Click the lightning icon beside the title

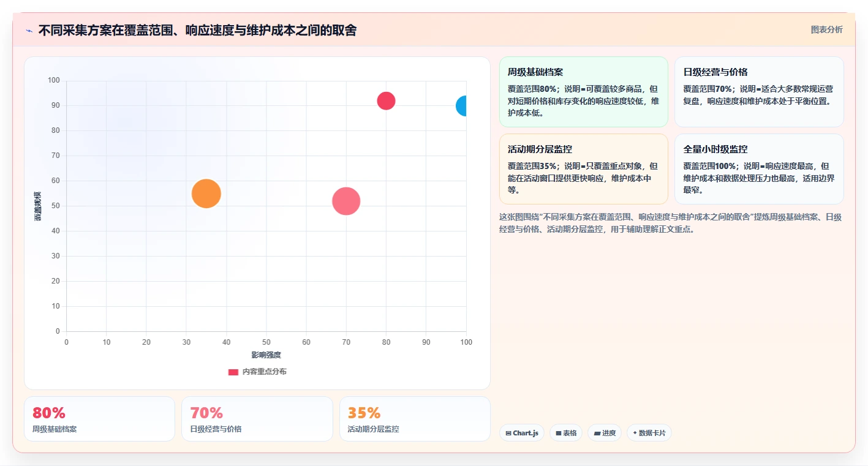[x=29, y=31]
